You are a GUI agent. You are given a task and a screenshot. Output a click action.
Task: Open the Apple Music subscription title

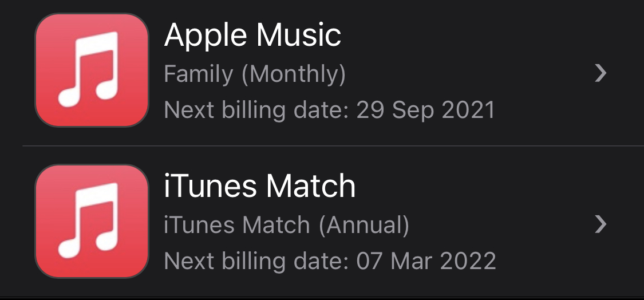tap(252, 35)
